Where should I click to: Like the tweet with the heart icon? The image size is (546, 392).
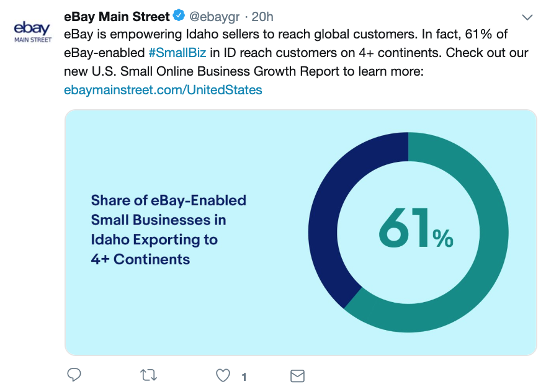point(223,375)
